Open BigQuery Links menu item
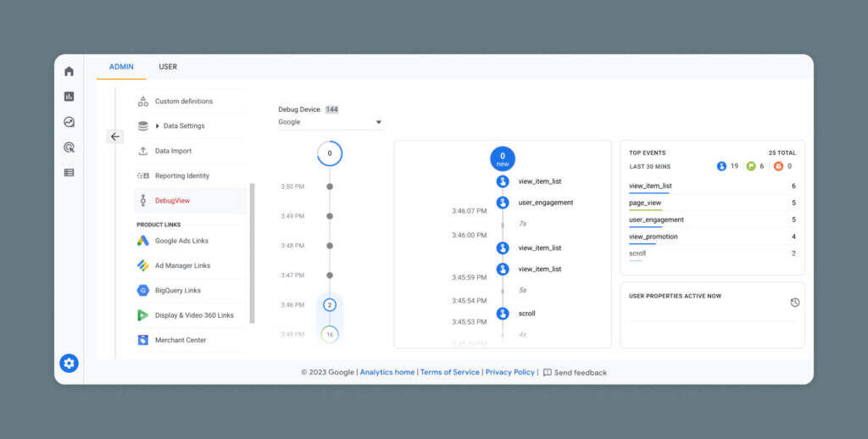Image resolution: width=868 pixels, height=439 pixels. click(x=177, y=291)
